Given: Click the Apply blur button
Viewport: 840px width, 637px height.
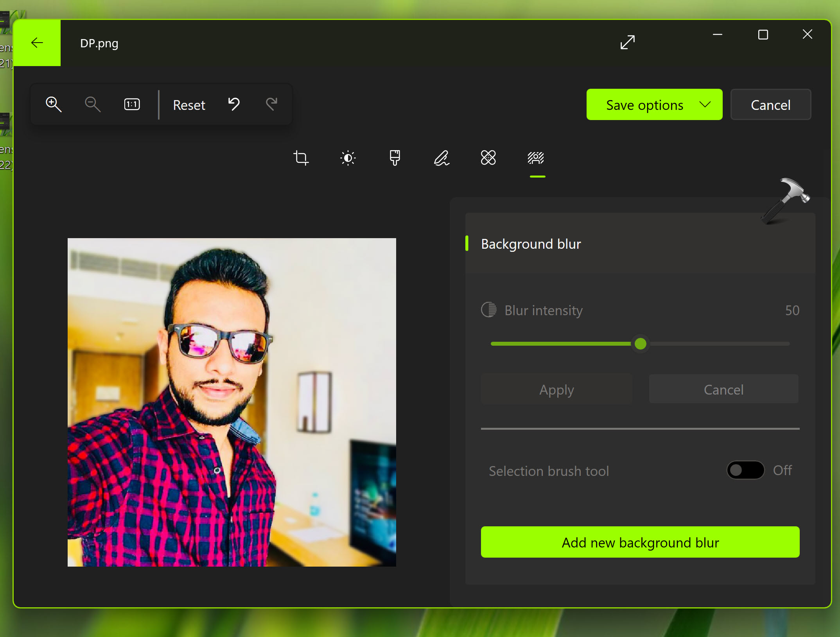Looking at the screenshot, I should (556, 389).
